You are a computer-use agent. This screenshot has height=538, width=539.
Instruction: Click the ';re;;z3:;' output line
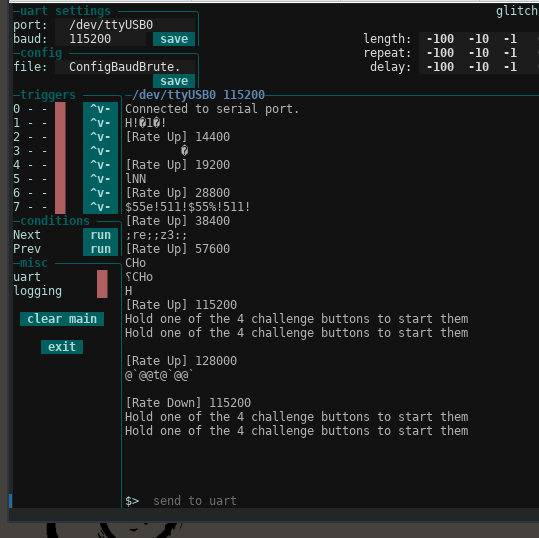pos(156,235)
